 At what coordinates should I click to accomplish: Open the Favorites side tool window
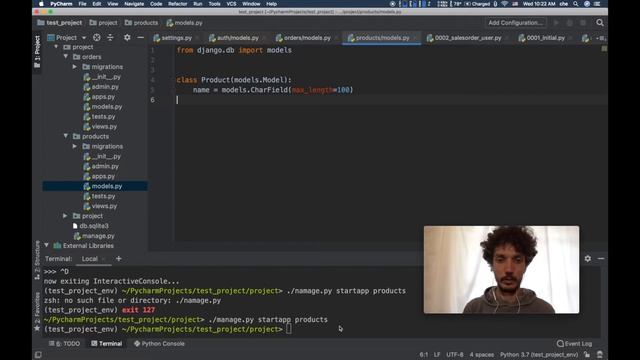coord(37,311)
